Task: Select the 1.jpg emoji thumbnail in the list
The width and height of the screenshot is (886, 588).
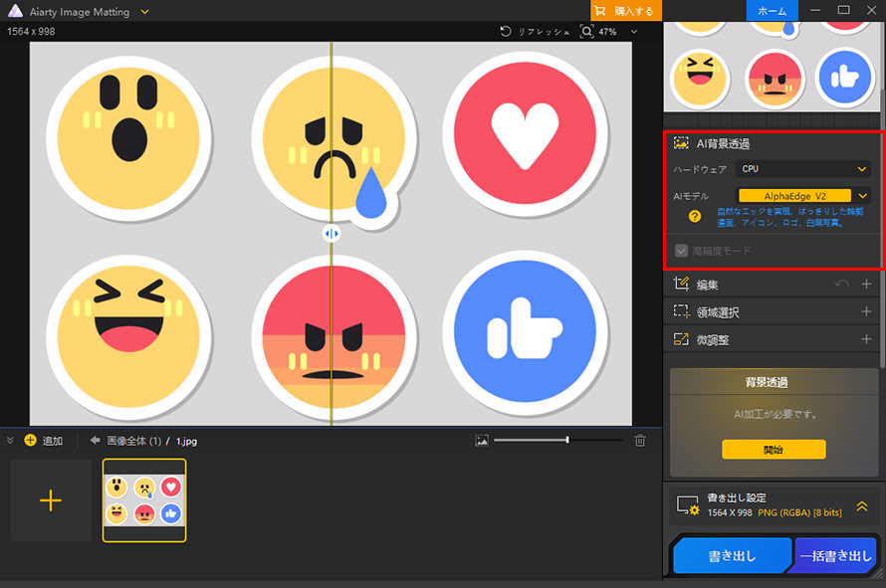Action: [144, 500]
